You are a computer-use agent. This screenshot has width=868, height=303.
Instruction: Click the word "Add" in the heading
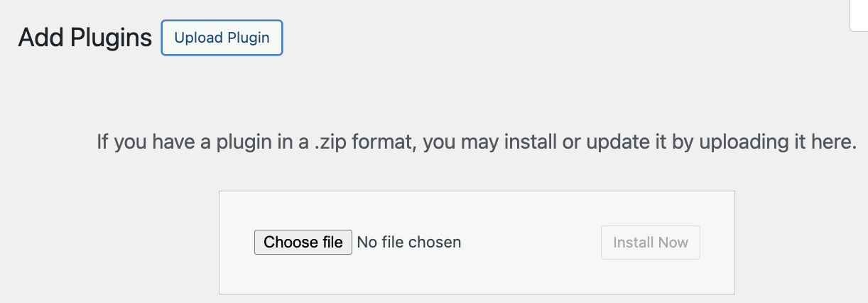(38, 38)
